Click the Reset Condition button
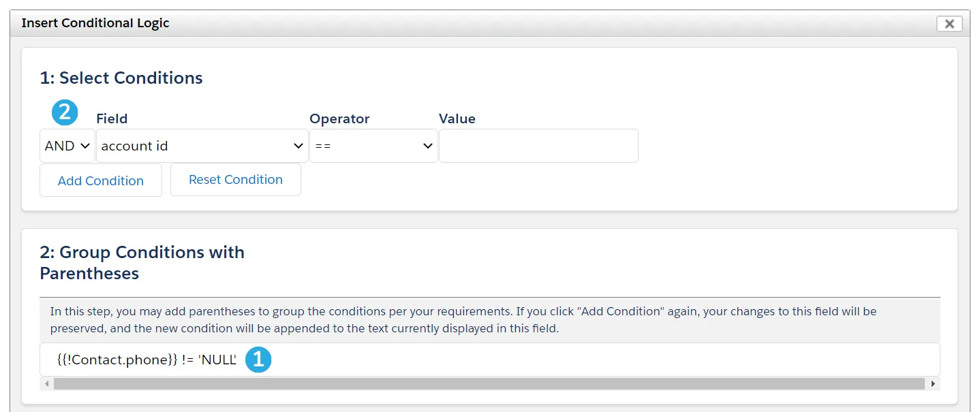This screenshot has height=412, width=980. (235, 180)
